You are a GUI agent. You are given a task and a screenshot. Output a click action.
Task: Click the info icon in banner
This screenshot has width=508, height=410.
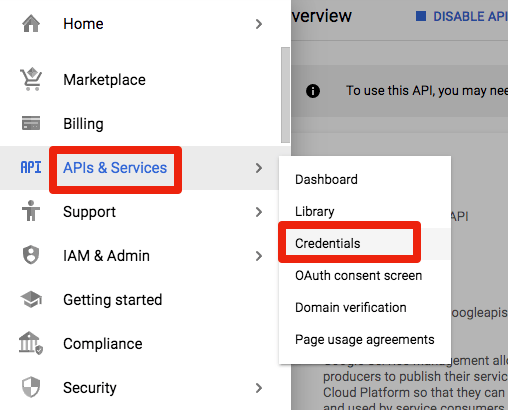[313, 91]
